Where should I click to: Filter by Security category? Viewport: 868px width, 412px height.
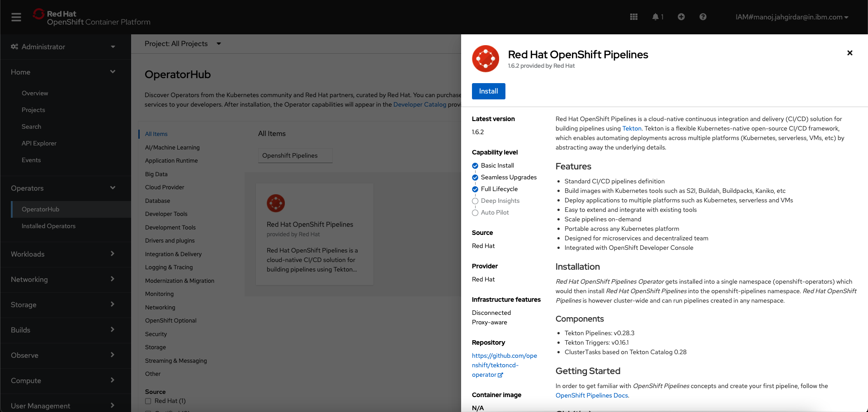point(156,334)
